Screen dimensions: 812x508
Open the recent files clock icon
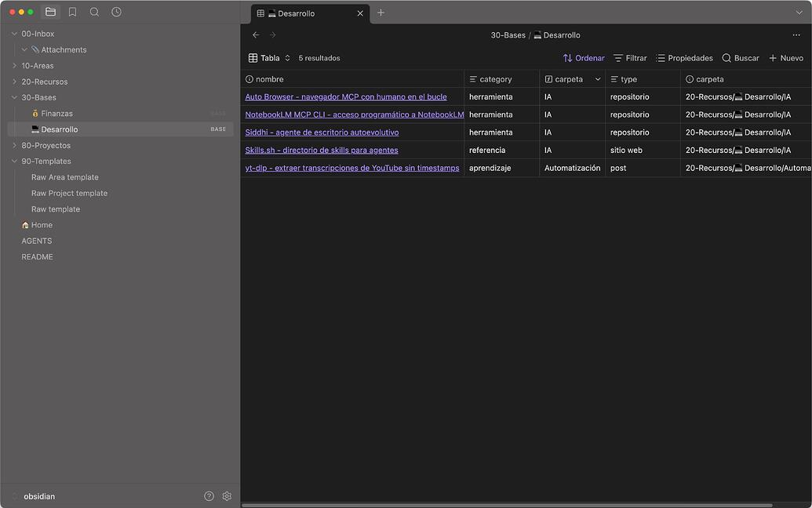(x=116, y=12)
